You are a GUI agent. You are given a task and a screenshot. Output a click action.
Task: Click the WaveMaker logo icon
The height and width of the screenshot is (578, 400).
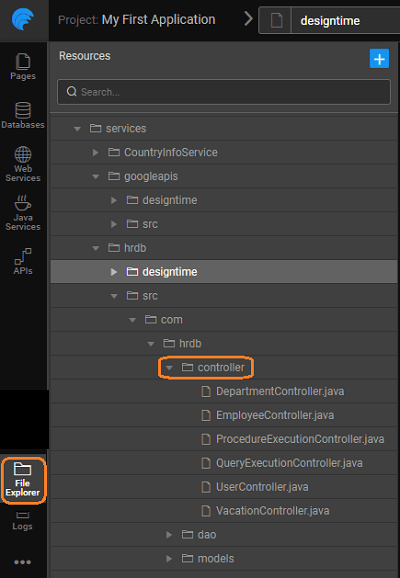(23, 19)
